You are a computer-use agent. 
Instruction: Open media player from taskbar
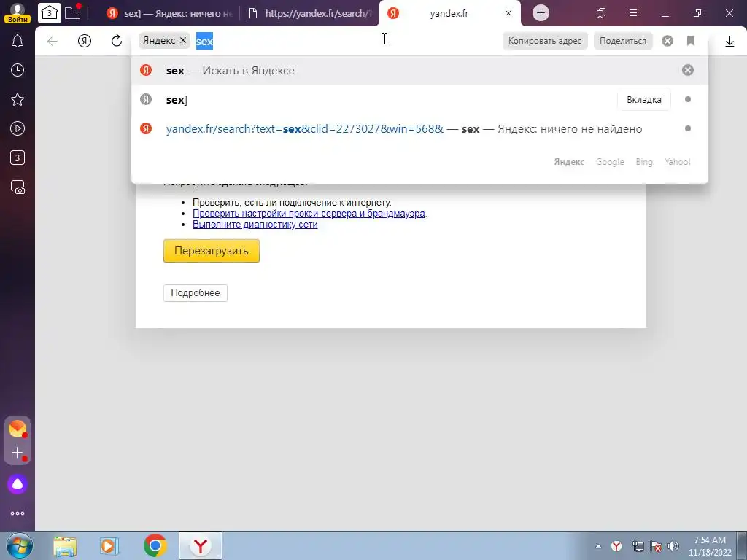tap(109, 546)
